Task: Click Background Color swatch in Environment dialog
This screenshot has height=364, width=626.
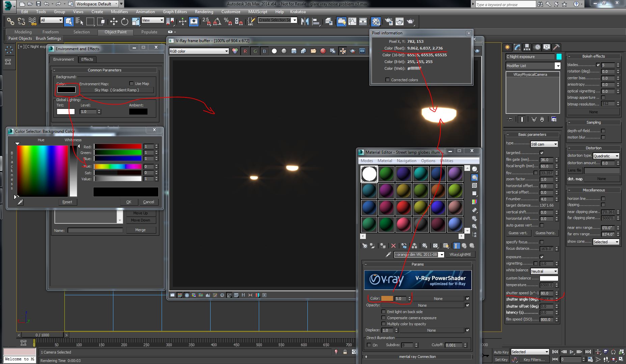Action: coord(66,90)
